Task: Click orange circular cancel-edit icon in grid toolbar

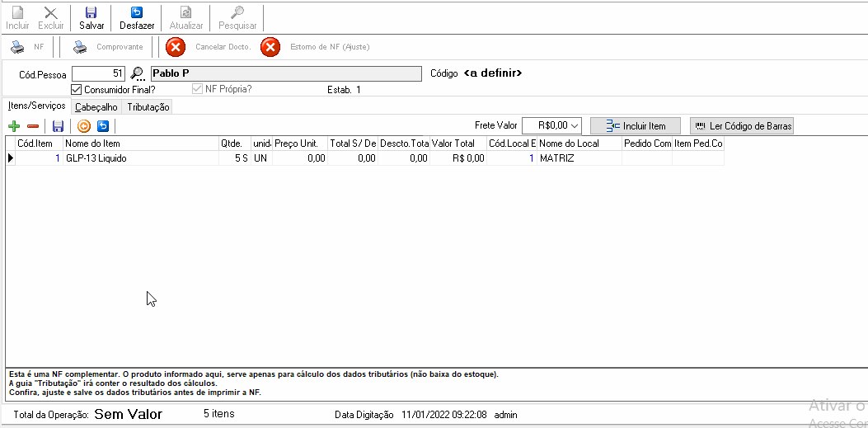Action: (x=83, y=127)
